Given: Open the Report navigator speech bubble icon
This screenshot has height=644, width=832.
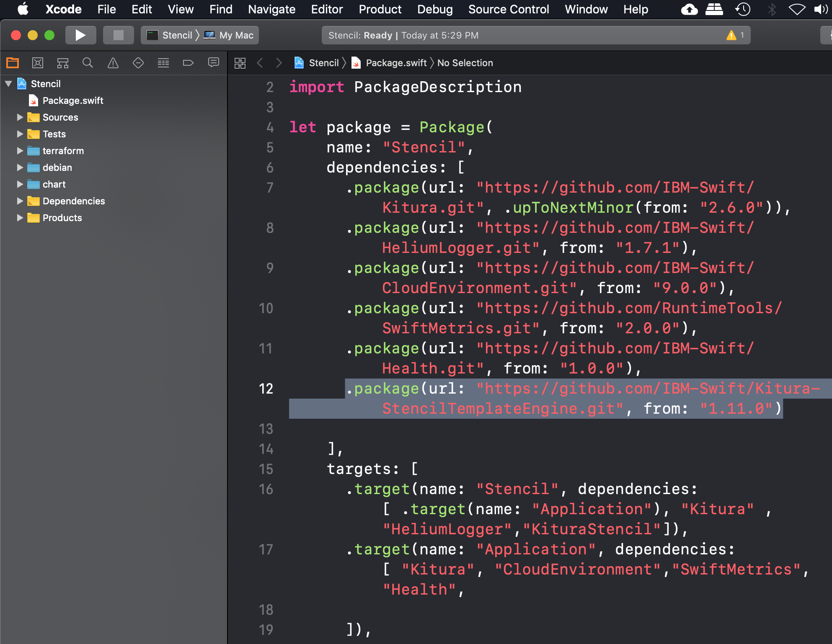Looking at the screenshot, I should pyautogui.click(x=214, y=63).
